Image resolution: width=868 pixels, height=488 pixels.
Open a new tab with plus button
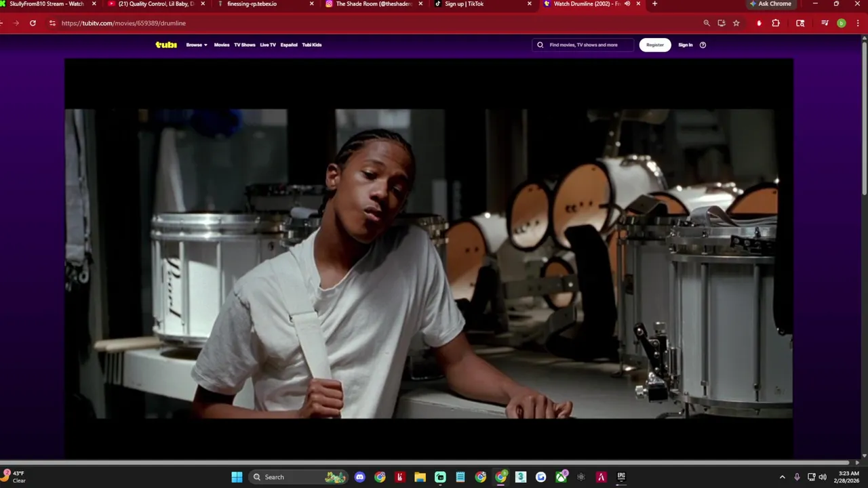[x=654, y=4]
